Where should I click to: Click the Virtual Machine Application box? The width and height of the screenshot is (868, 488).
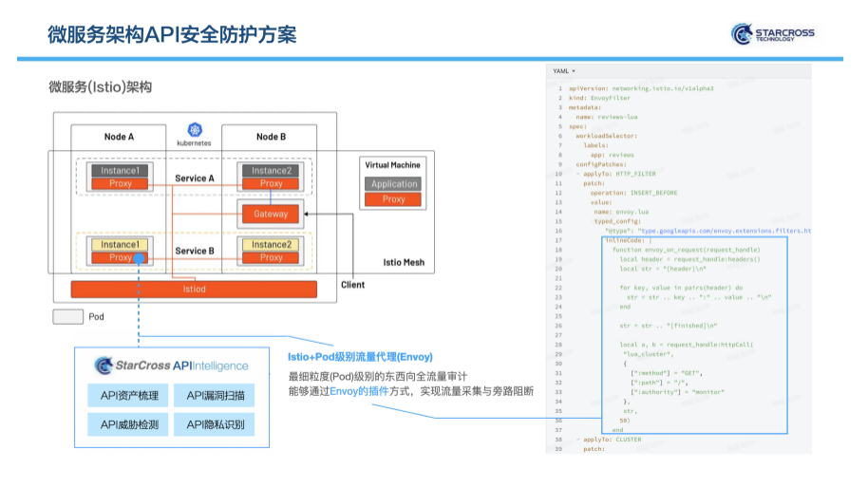[x=394, y=184]
